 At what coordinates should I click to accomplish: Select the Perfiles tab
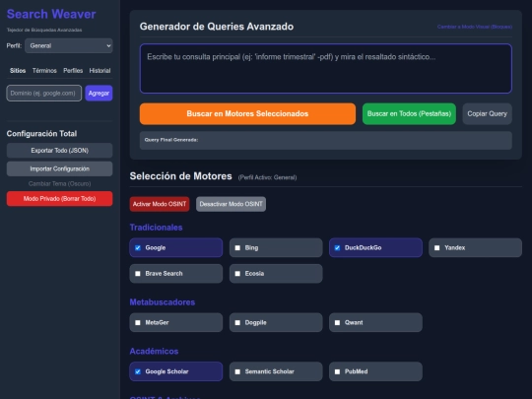pos(73,71)
